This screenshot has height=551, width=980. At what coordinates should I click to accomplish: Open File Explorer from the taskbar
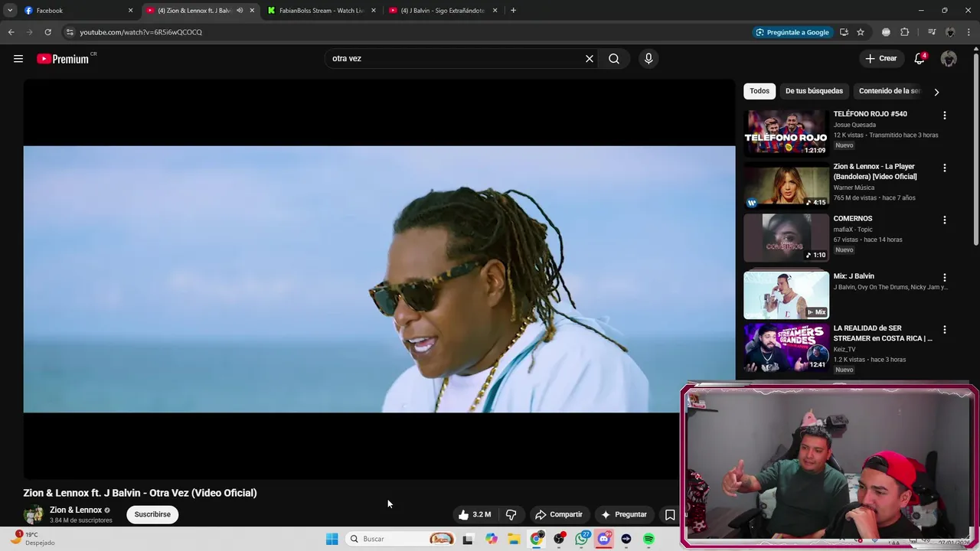[514, 539]
